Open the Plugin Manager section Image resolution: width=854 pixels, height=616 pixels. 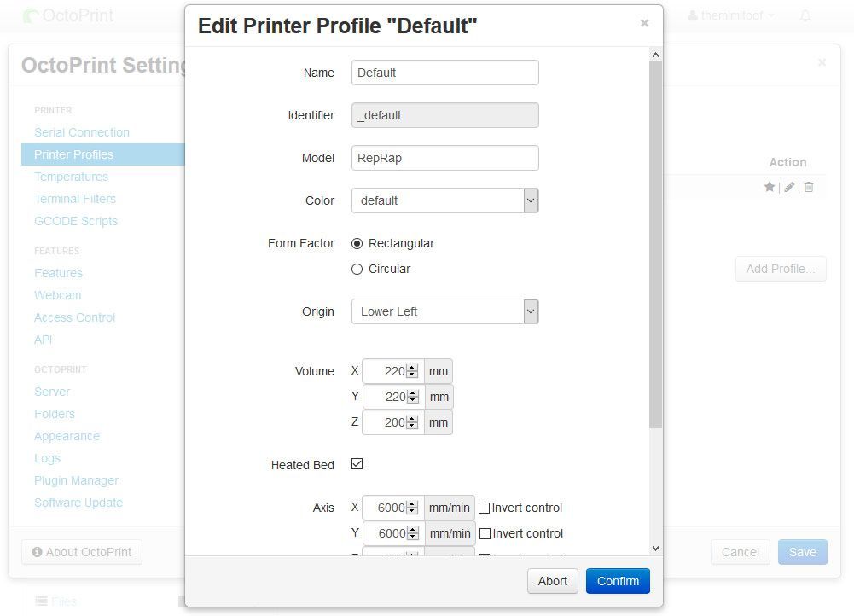click(x=76, y=480)
